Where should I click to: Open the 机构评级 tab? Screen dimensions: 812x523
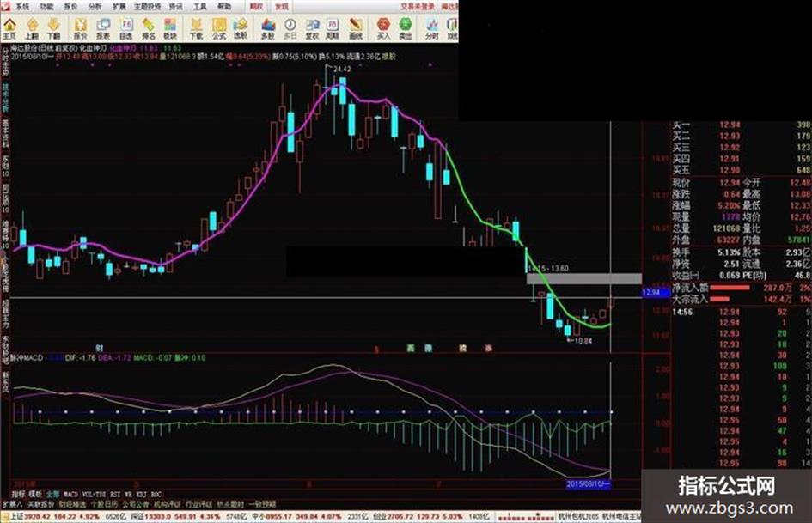click(x=168, y=504)
